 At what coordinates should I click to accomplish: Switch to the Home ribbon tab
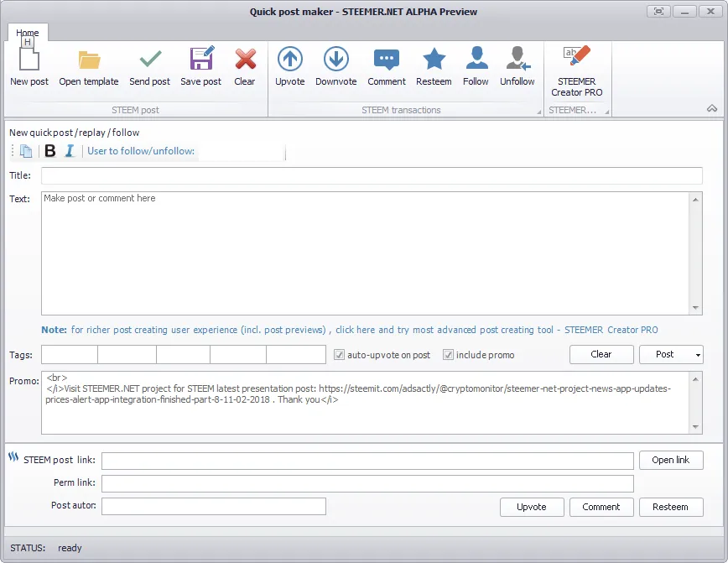28,33
